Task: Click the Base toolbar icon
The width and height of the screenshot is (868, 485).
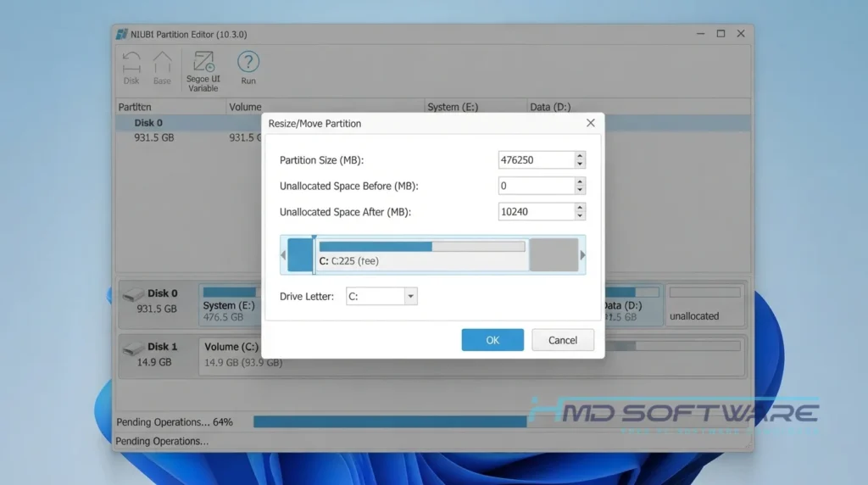Action: (162, 68)
